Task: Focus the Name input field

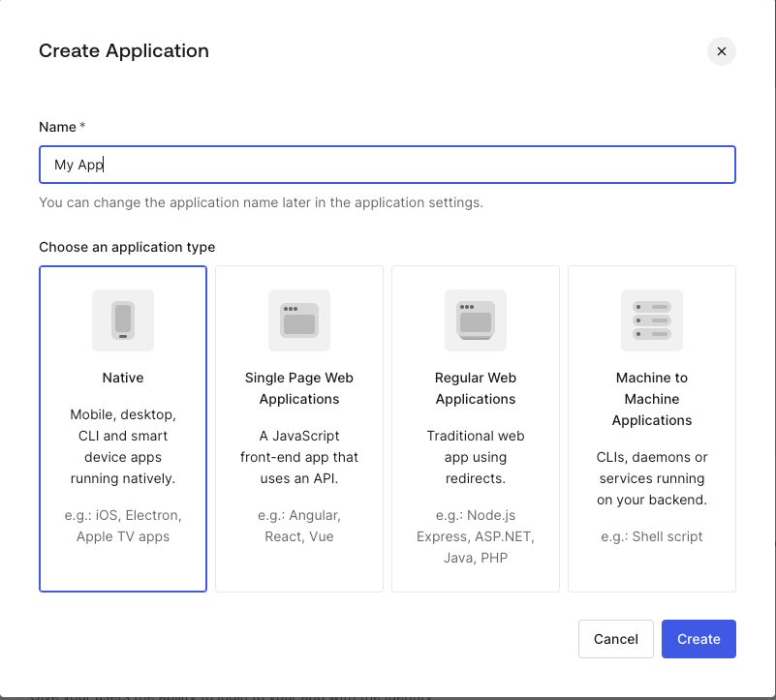Action: 388,165
